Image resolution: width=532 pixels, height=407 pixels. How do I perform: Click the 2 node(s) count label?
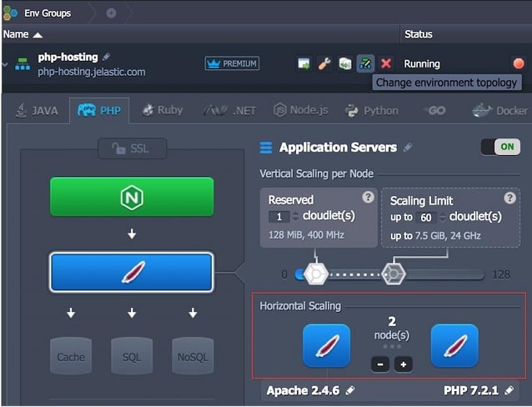392,328
